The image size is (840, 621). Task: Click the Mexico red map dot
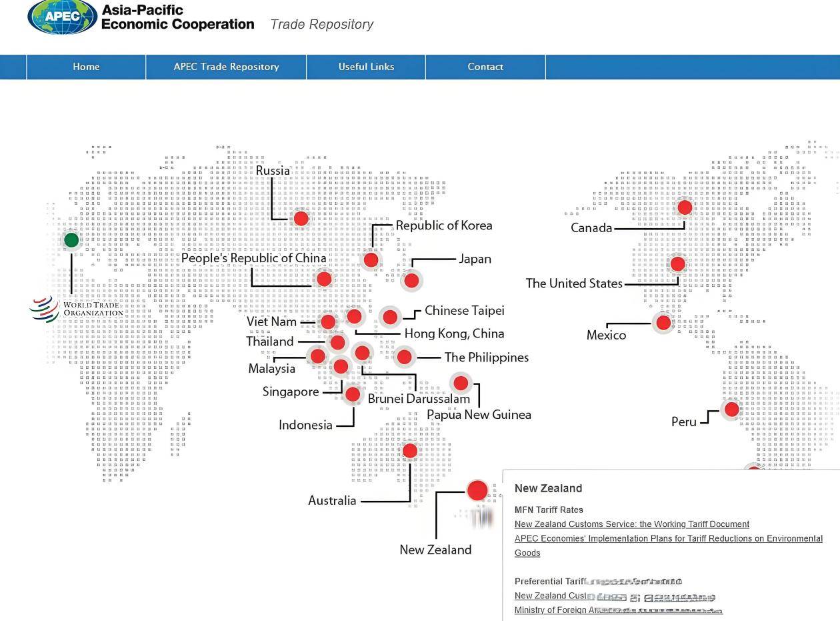click(663, 323)
